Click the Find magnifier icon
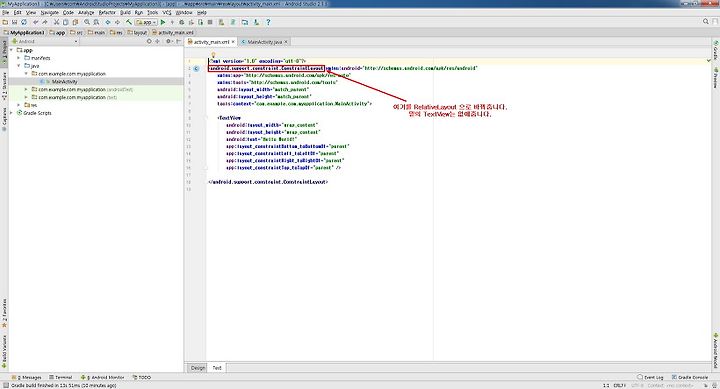The height and width of the screenshot is (389, 720). (x=87, y=22)
